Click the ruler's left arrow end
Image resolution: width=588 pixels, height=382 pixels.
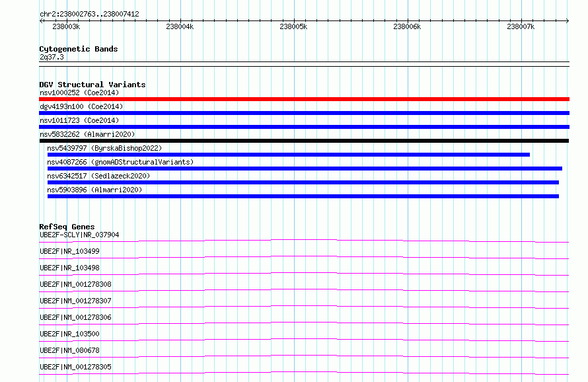(41, 20)
